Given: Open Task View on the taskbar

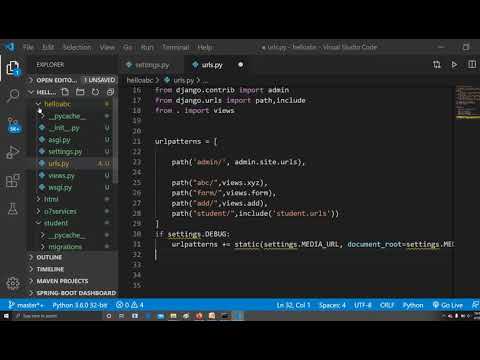Looking at the screenshot, I should pos(122,316).
